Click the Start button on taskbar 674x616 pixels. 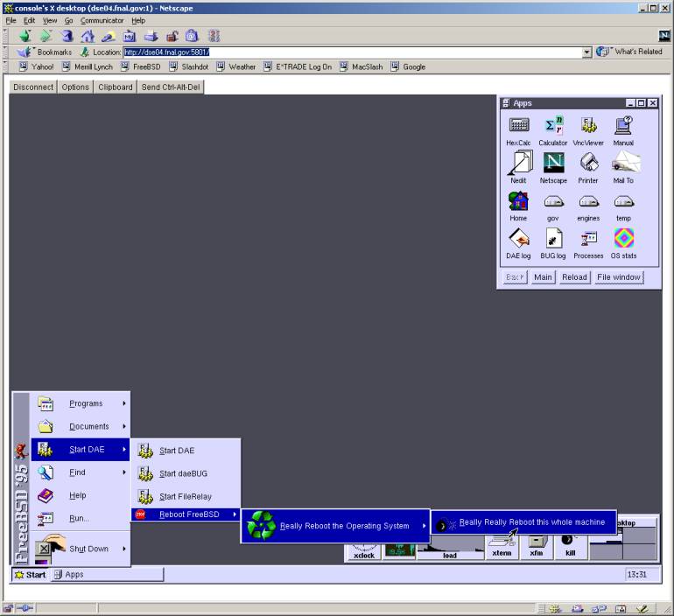click(x=30, y=574)
